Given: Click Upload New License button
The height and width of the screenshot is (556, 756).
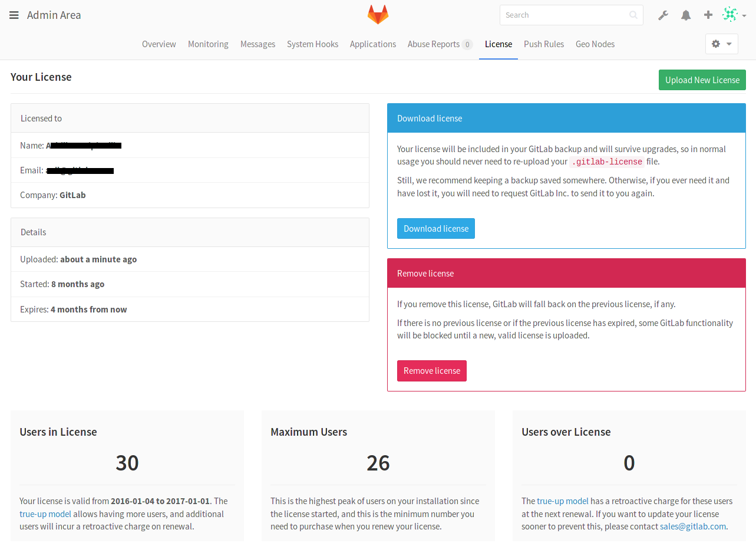Looking at the screenshot, I should click(702, 80).
